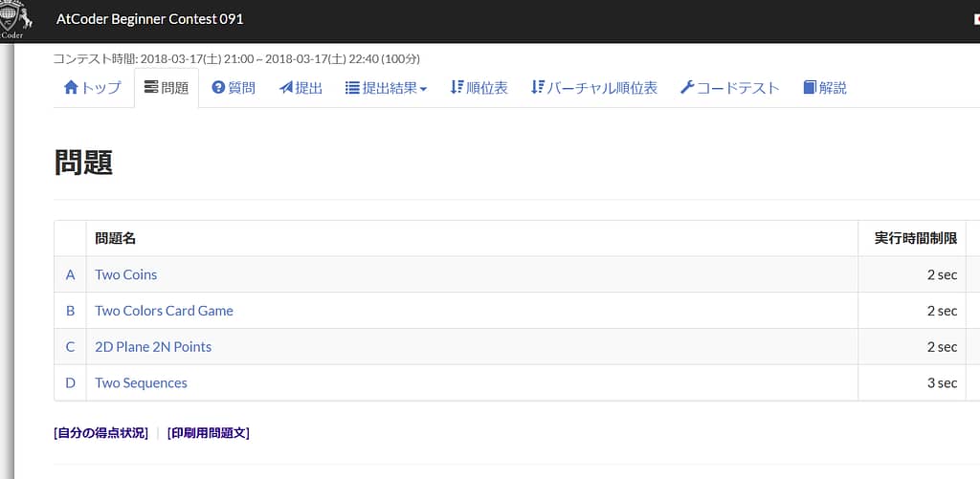
Task: Open the 質問 tab
Action: 234,87
